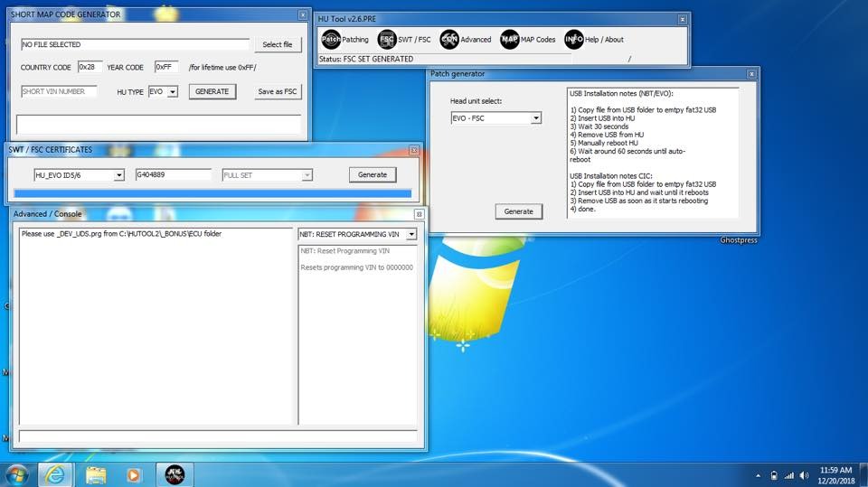Open the SWT / FSC tool icon

pos(387,39)
